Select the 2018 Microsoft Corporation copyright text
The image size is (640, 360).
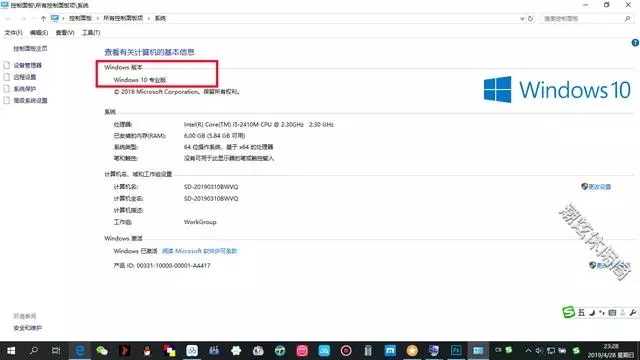click(x=176, y=92)
